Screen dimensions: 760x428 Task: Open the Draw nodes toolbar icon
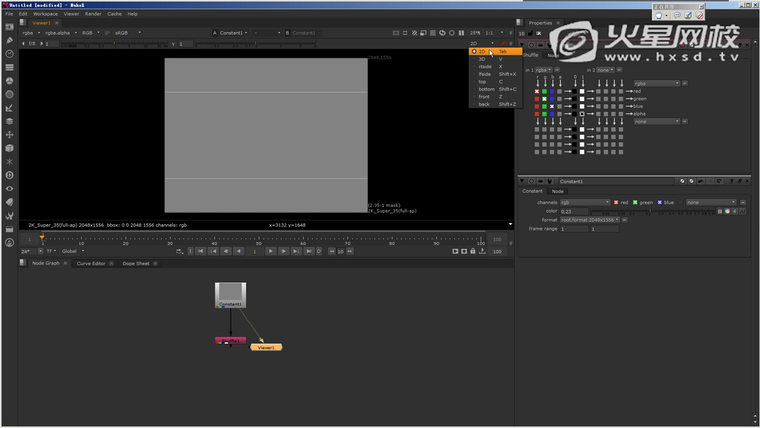(9, 41)
